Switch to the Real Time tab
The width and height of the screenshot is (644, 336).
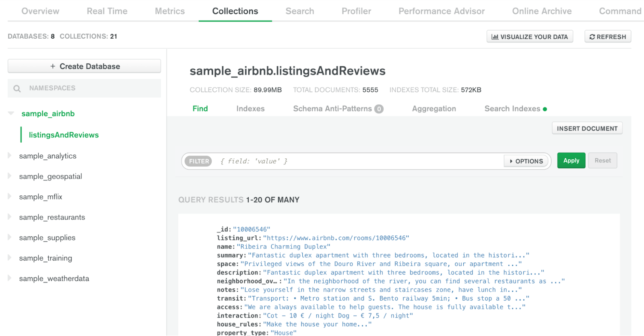(107, 11)
